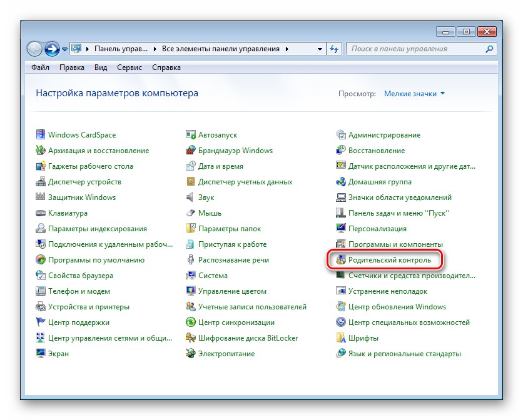Open Значки области уведомлений link
Viewport: 523px width, 420px height.
[x=400, y=197]
